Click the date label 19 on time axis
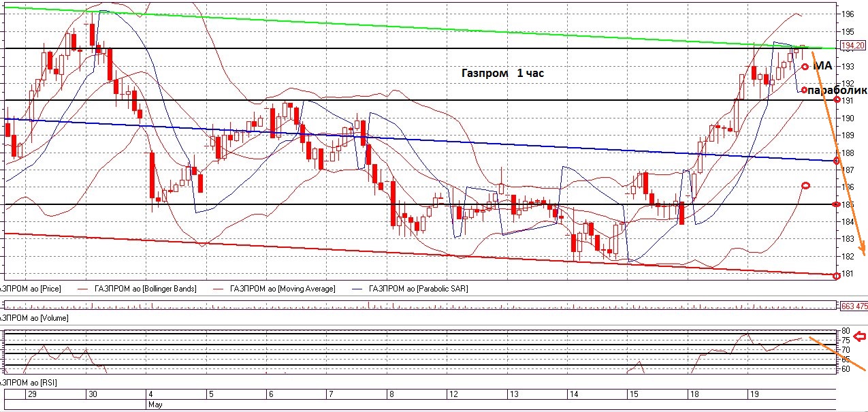The width and height of the screenshot is (868, 412). [754, 394]
